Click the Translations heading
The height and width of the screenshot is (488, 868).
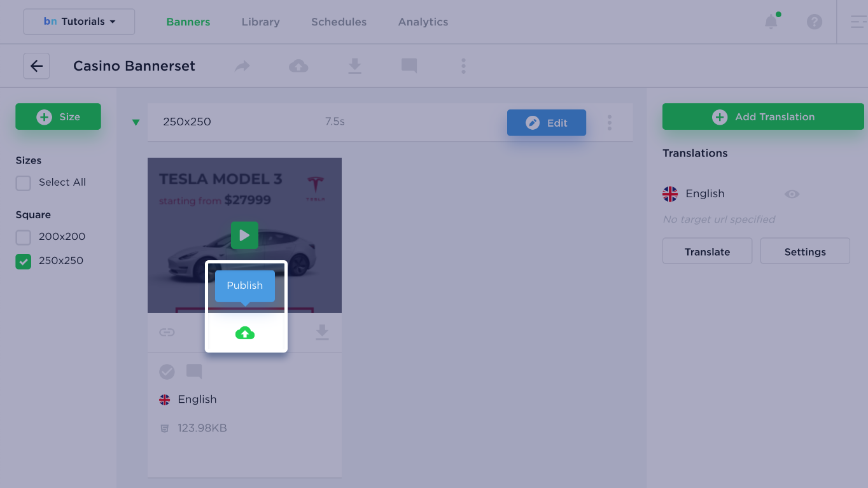coord(695,153)
